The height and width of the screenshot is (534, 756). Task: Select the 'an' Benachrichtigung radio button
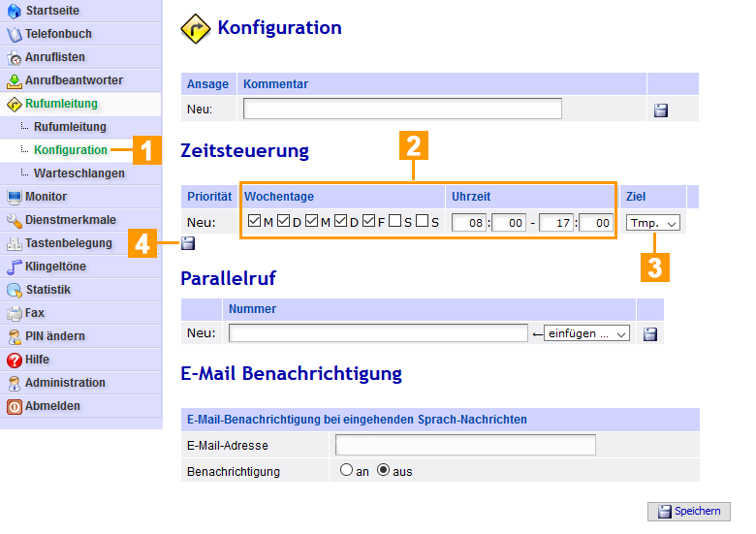tap(346, 471)
